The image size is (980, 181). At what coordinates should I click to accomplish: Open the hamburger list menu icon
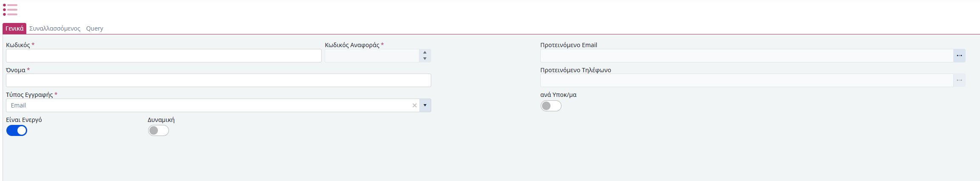pyautogui.click(x=10, y=9)
